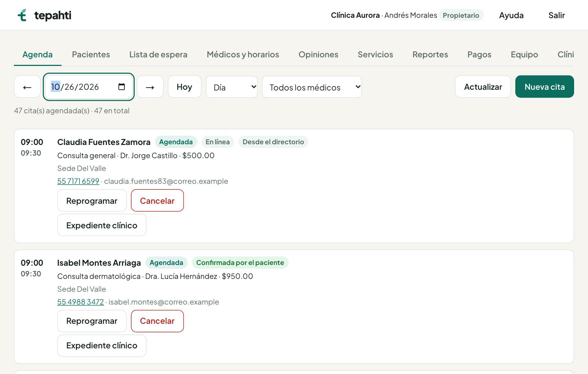Call Claudia's phone 55 7171 6599

(78, 181)
